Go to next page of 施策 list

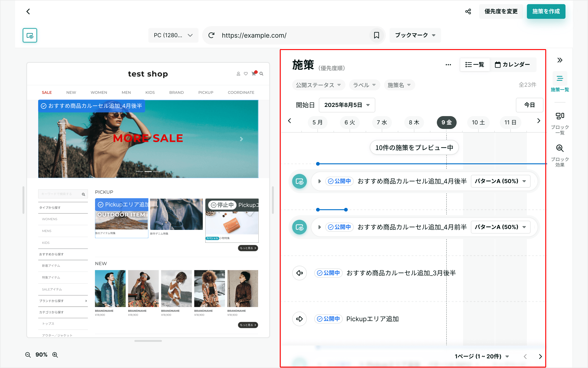[540, 357]
